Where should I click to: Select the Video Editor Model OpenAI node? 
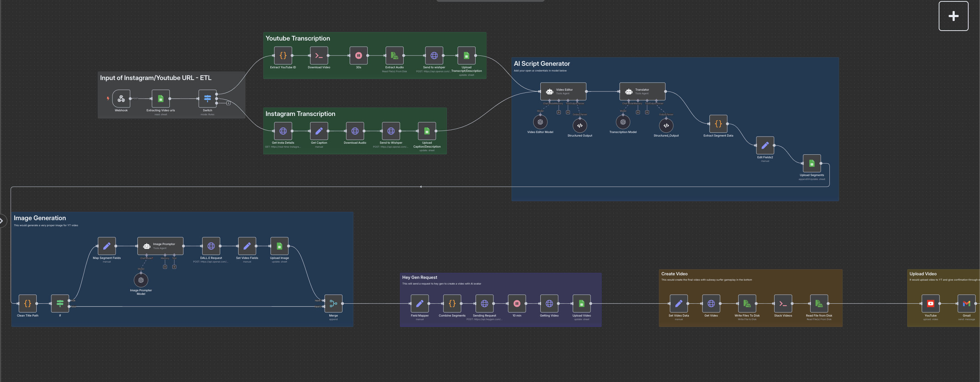(540, 122)
